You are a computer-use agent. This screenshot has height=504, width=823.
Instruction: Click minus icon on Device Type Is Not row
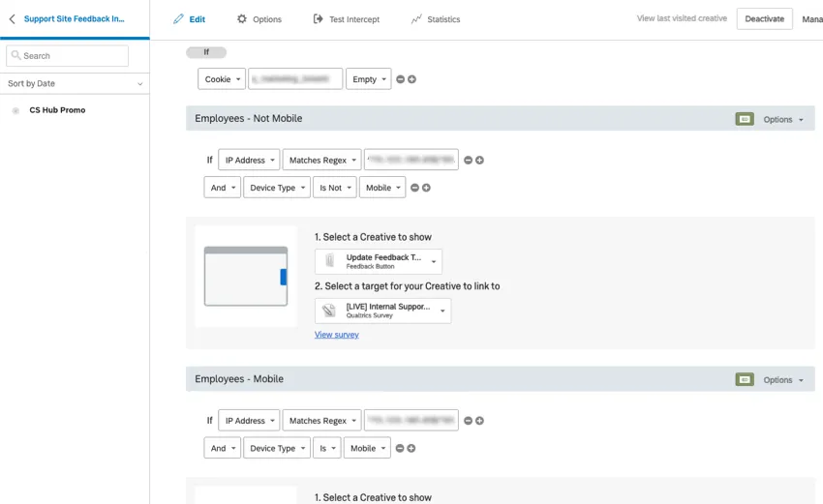click(414, 188)
